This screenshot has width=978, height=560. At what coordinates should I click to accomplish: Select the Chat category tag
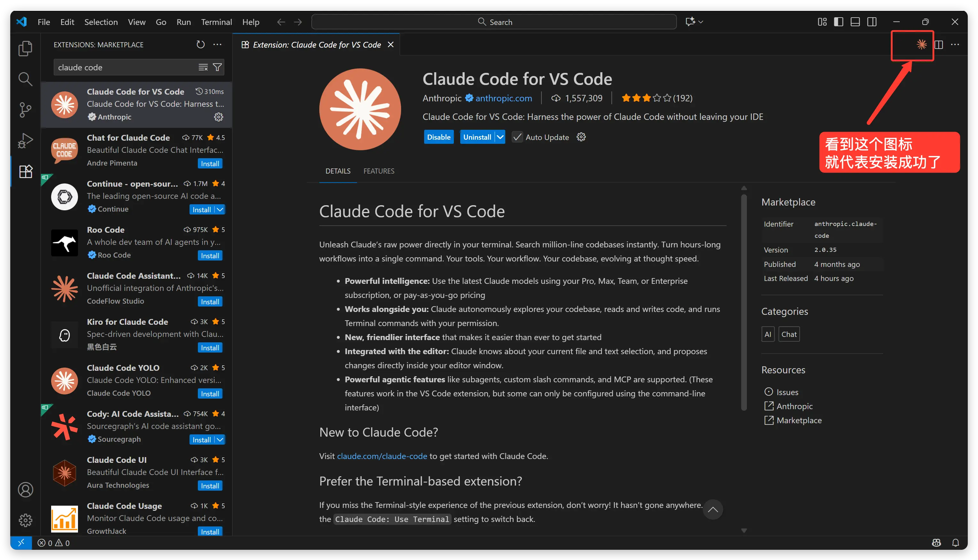coord(789,334)
